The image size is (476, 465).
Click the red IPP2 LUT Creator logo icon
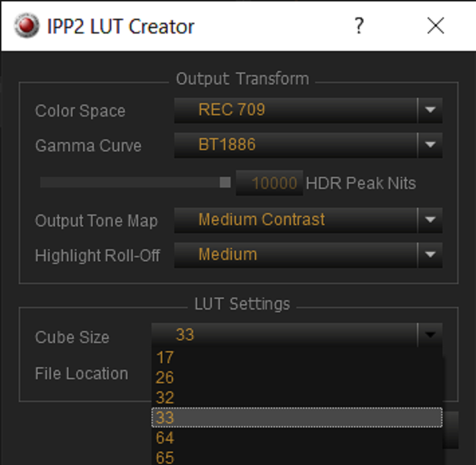pyautogui.click(x=27, y=25)
